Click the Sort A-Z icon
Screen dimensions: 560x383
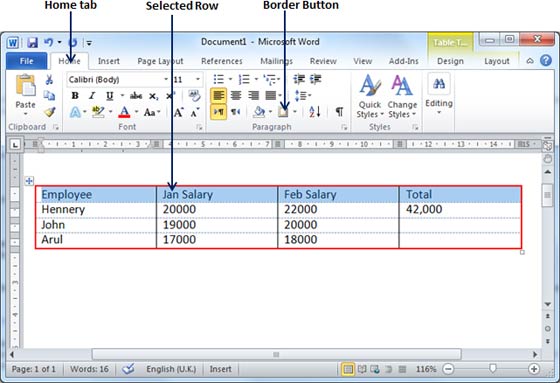click(x=315, y=112)
